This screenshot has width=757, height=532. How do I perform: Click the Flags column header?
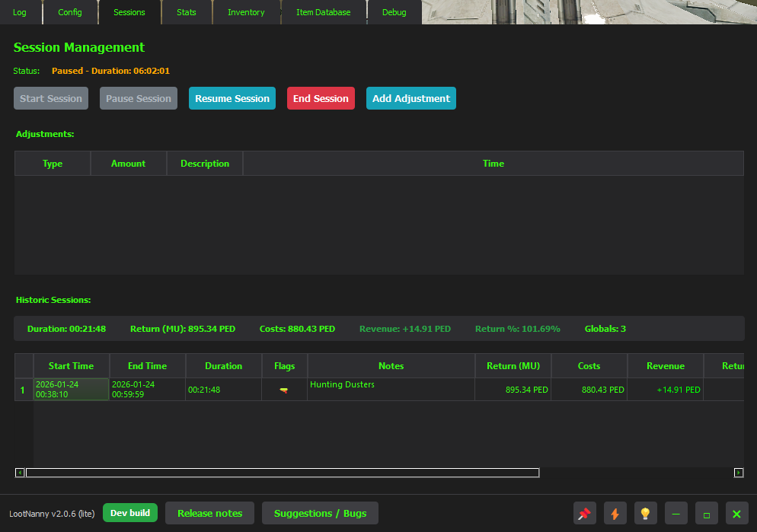pos(284,365)
